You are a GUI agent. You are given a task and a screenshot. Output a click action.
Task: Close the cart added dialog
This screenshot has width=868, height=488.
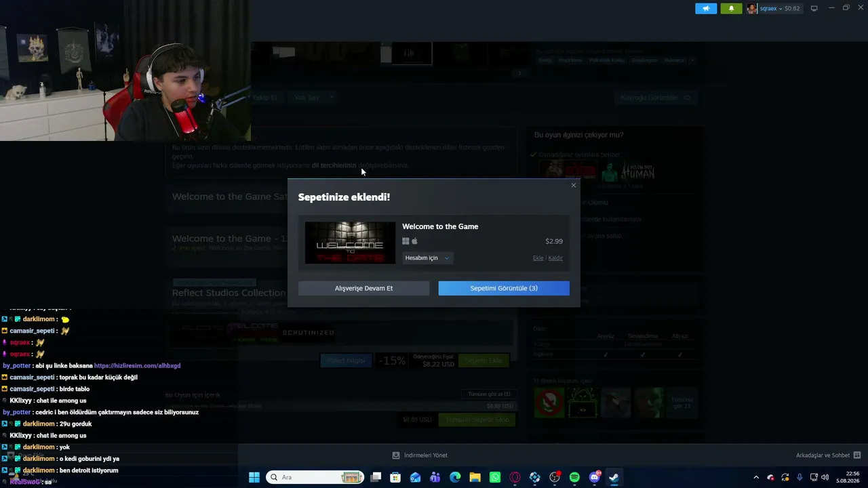[x=574, y=185]
